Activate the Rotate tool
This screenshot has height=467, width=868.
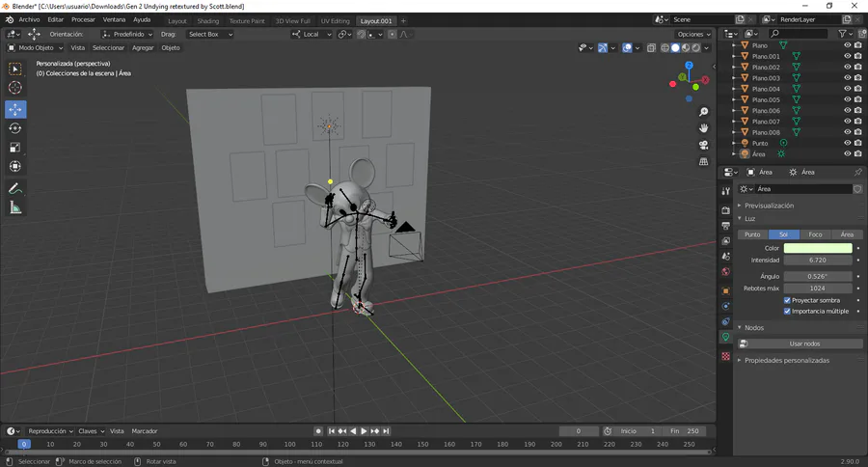pos(15,128)
